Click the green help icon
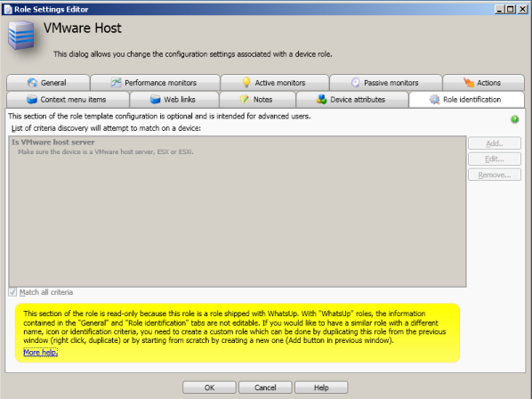This screenshot has width=532, height=399. click(515, 119)
